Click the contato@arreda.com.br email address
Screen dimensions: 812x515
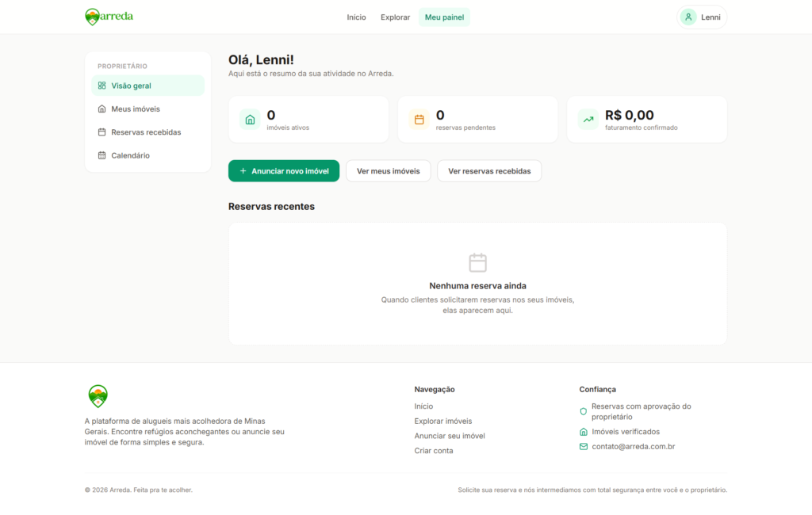tap(634, 447)
